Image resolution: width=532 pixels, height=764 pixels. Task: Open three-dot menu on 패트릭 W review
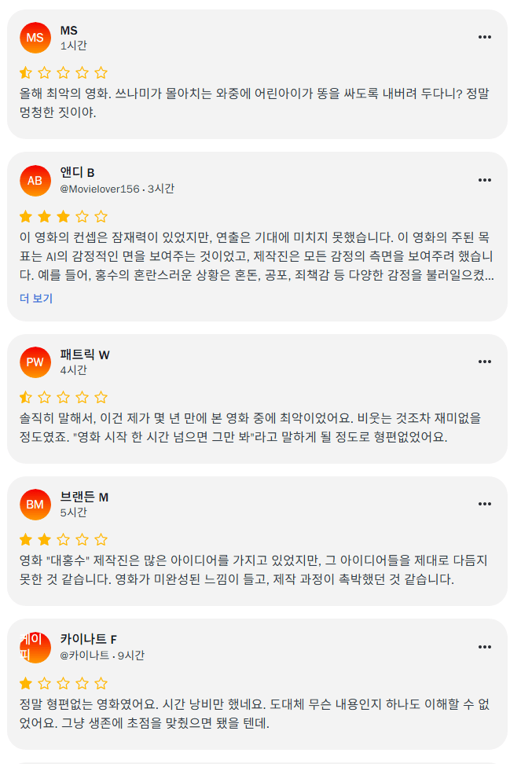[485, 362]
